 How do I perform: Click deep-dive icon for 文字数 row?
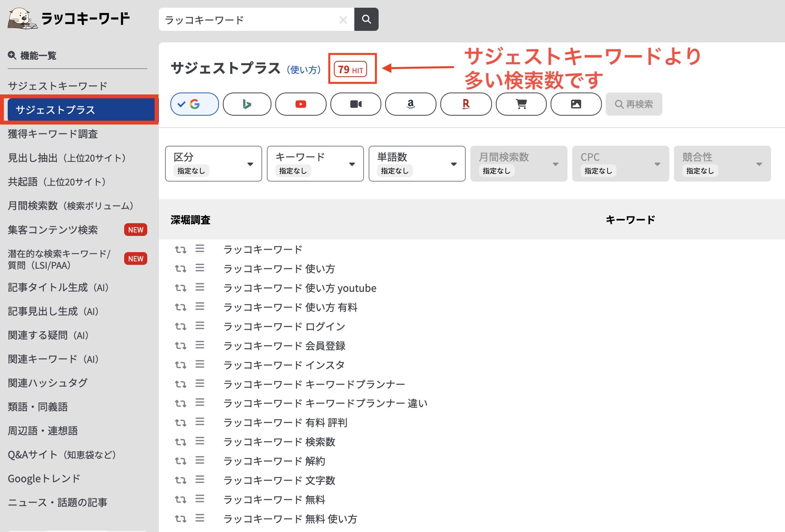(180, 480)
